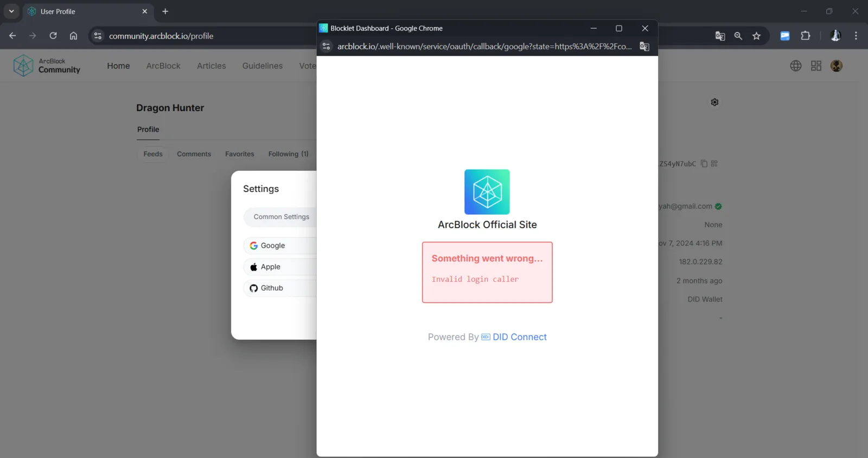Choose Google login option in Settings
The width and height of the screenshot is (868, 458).
click(x=280, y=246)
